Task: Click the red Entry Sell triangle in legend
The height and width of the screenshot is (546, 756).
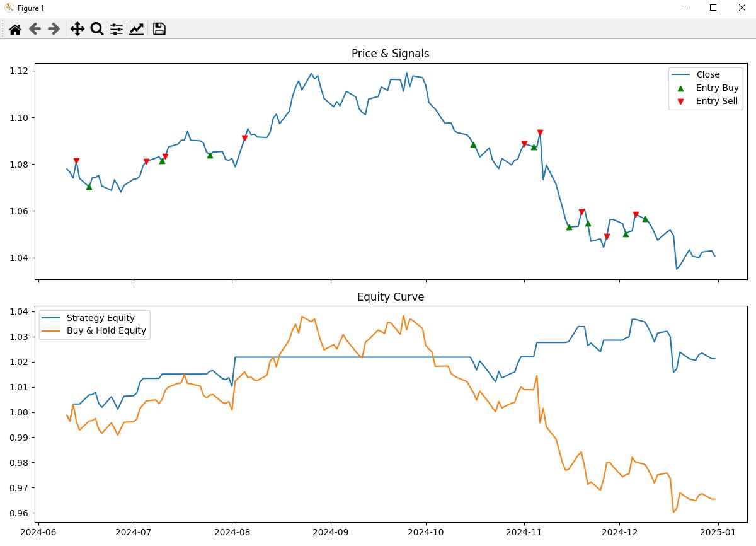Action: 680,102
